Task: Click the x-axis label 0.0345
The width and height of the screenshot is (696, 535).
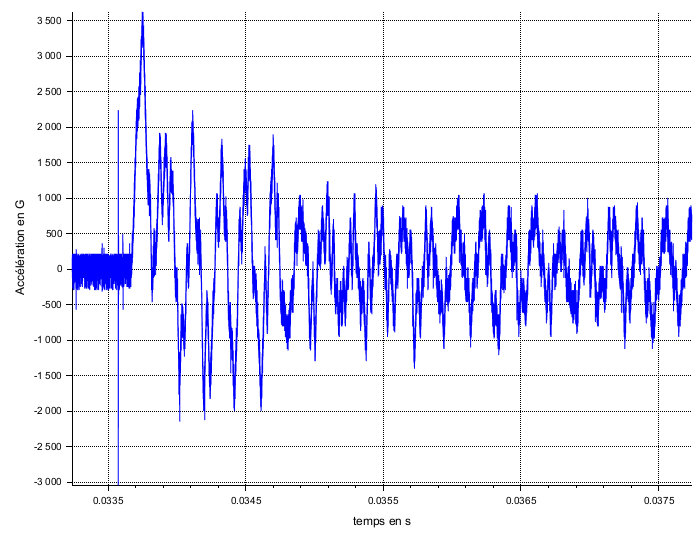Action: (246, 501)
